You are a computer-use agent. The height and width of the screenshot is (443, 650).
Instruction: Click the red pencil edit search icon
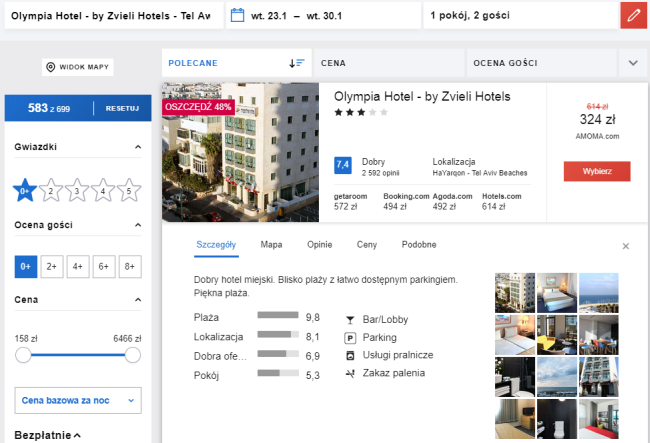tap(631, 16)
